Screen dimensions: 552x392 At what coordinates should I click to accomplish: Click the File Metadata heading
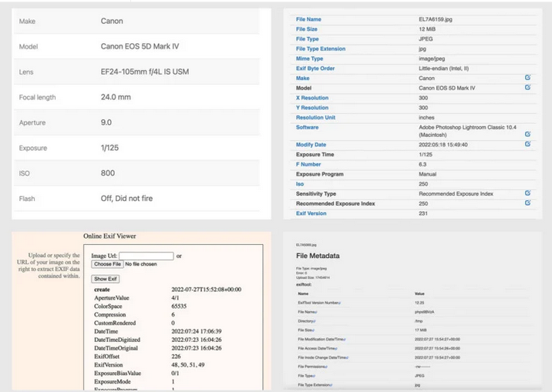pos(318,255)
